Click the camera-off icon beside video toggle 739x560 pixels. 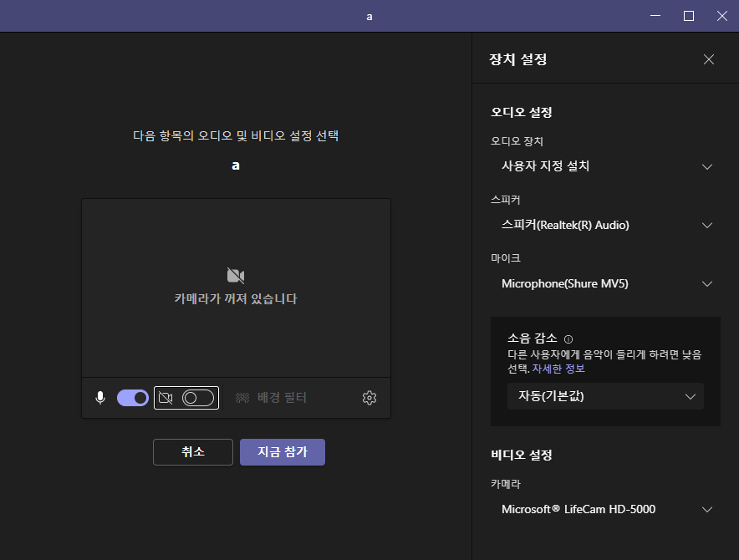click(x=166, y=398)
